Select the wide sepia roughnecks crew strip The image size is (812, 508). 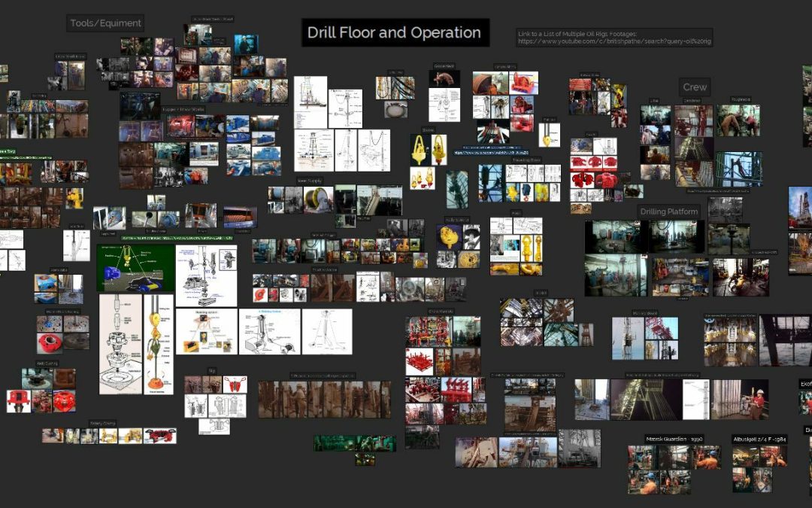[x=324, y=399]
